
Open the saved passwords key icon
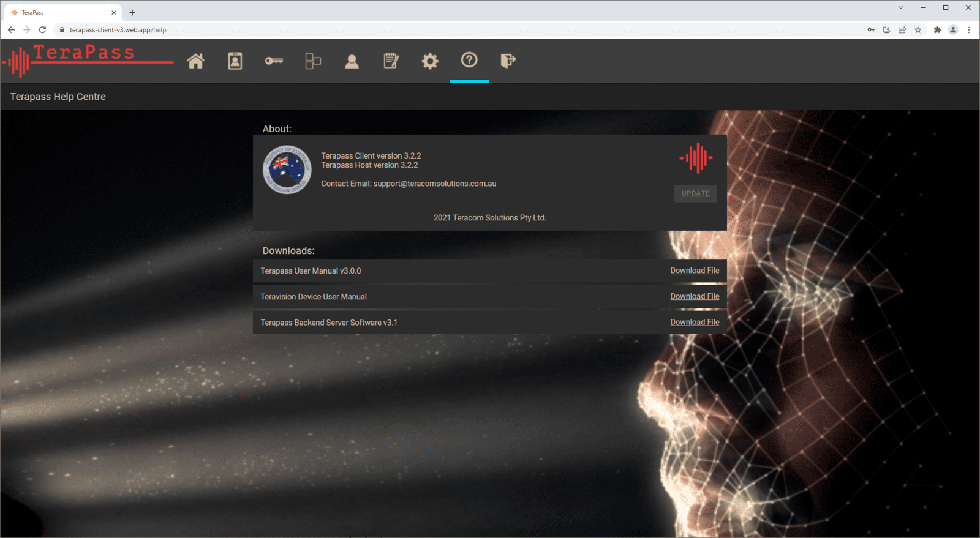coord(871,29)
